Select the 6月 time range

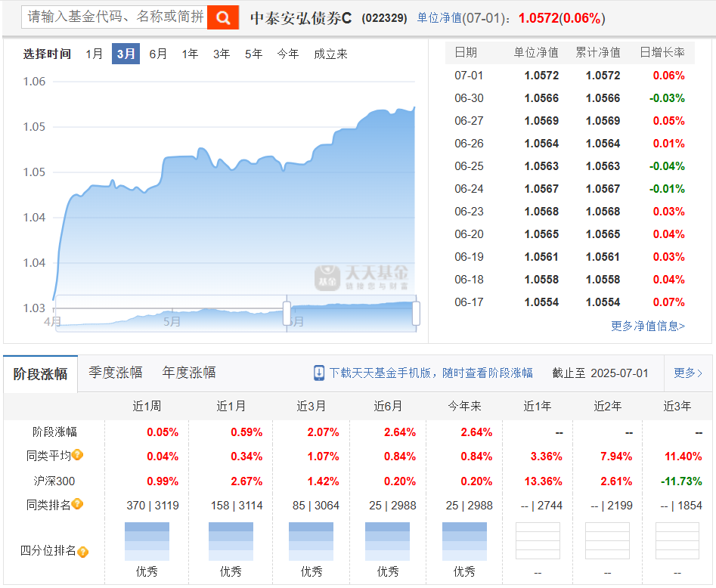pos(158,54)
